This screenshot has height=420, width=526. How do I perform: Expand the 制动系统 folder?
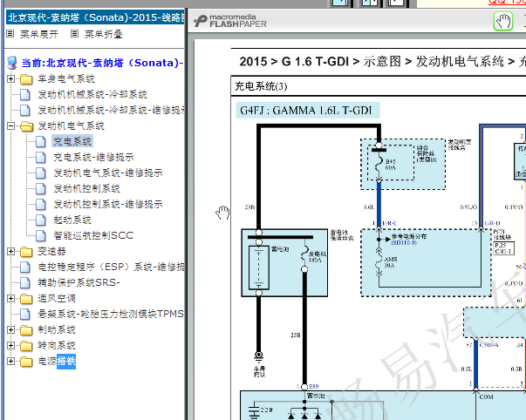pyautogui.click(x=10, y=330)
